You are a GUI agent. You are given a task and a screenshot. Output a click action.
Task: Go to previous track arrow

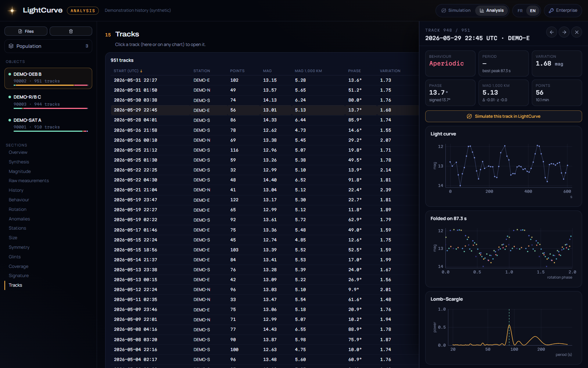pyautogui.click(x=552, y=32)
